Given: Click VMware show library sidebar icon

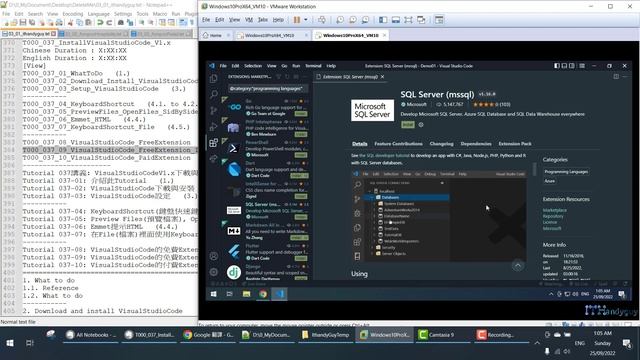Looking at the screenshot, I should click(383, 20).
